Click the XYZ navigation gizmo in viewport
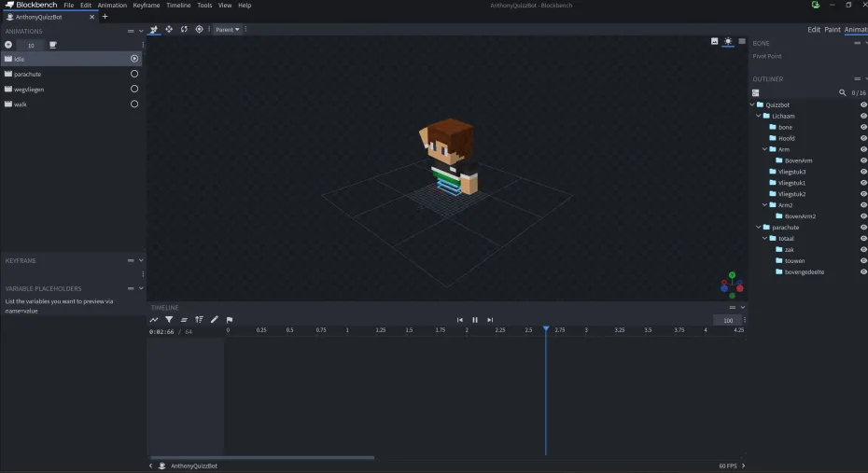This screenshot has height=473, width=868. click(732, 285)
